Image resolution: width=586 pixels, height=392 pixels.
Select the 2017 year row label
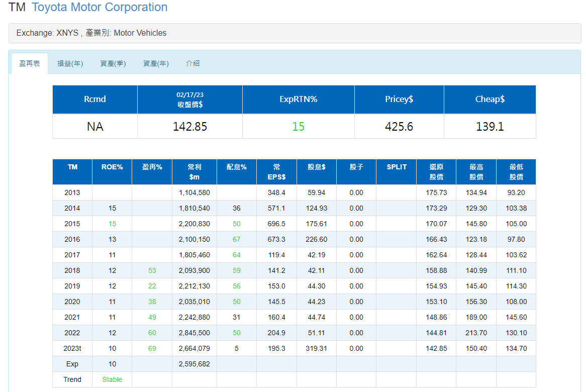[x=72, y=255]
